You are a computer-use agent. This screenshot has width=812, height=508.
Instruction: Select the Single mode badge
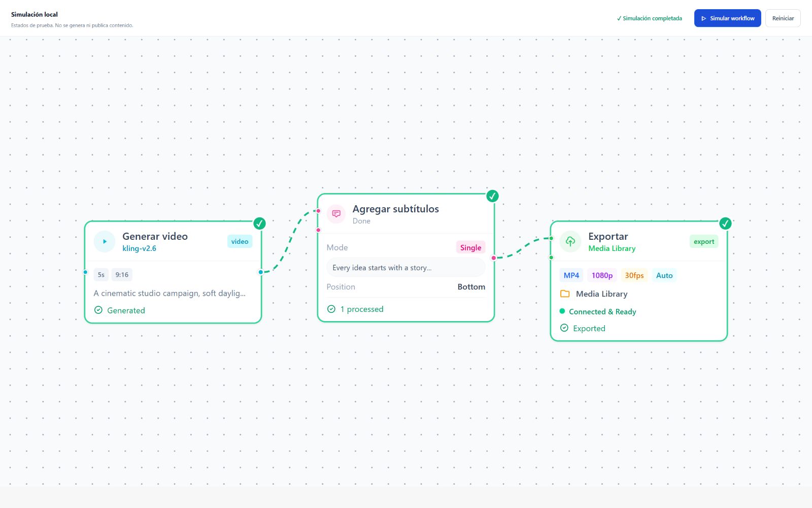tap(470, 247)
